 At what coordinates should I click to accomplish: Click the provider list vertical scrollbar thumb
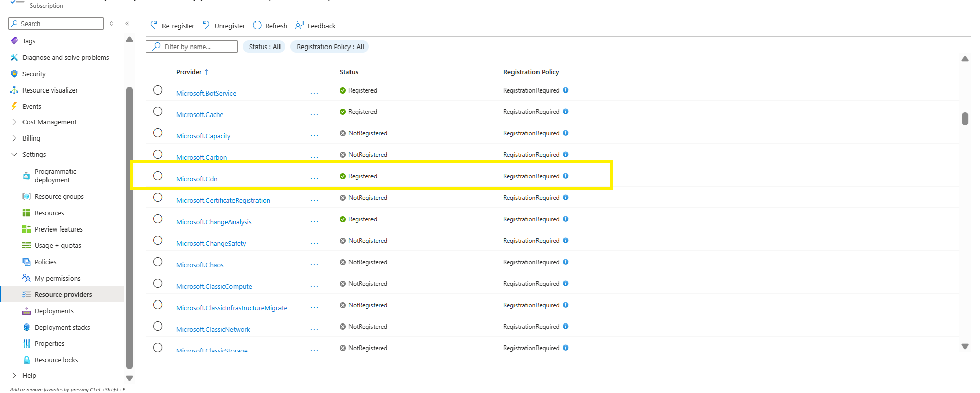[x=965, y=119]
